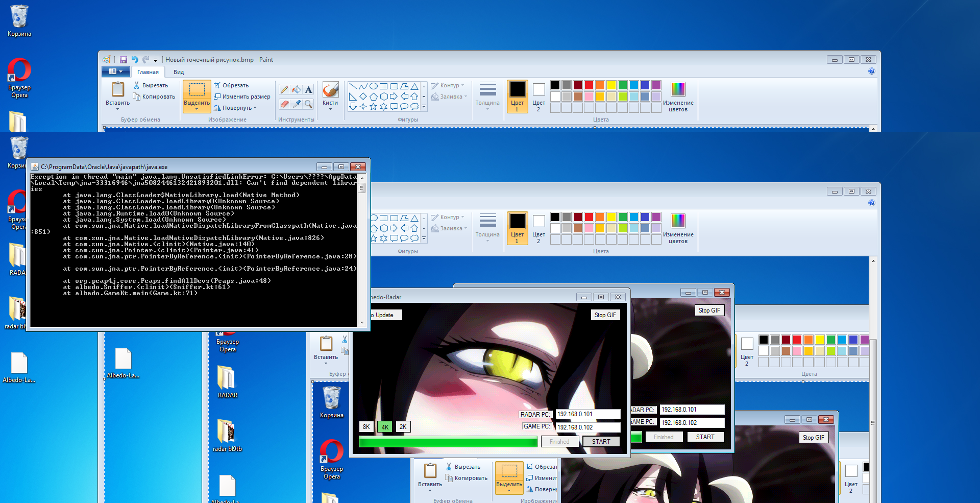This screenshot has width=980, height=503.
Task: Select the Fill with color bucket tool
Action: click(297, 90)
